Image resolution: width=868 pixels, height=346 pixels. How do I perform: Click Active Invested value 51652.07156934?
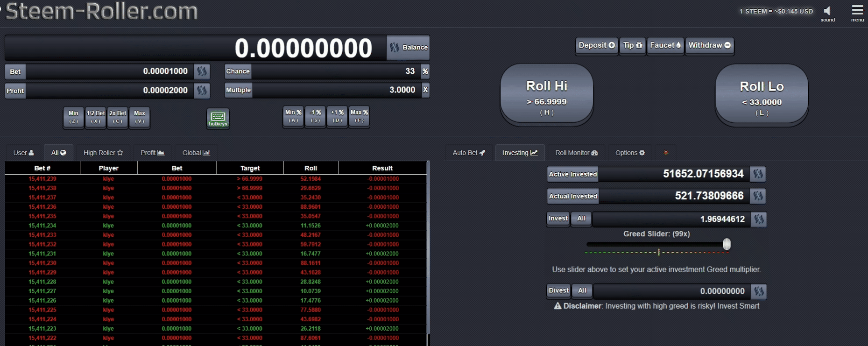point(703,174)
